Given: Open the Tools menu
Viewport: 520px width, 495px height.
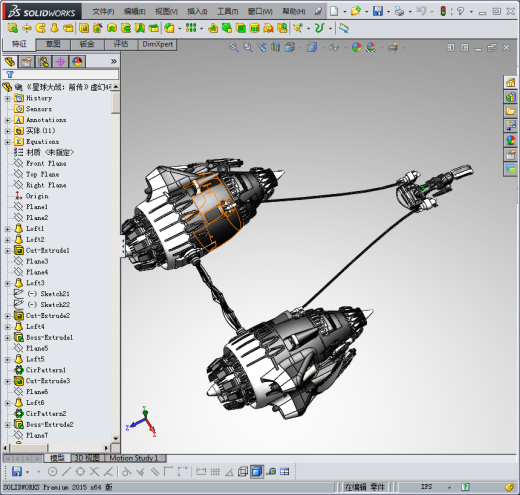Looking at the screenshot, I should coord(228,12).
